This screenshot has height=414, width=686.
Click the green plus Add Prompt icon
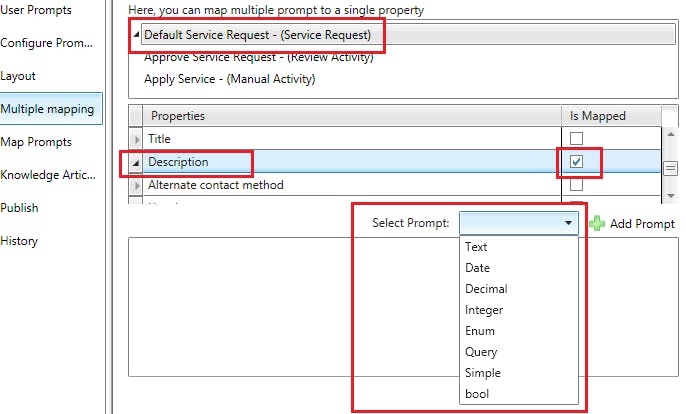597,224
